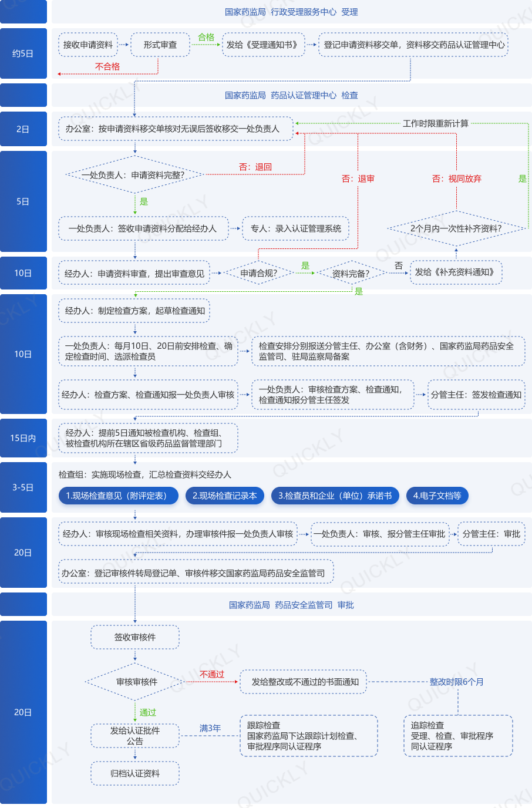Select the 发给认证批件 公告 box
Screen dimensions: 532x808
135,736
